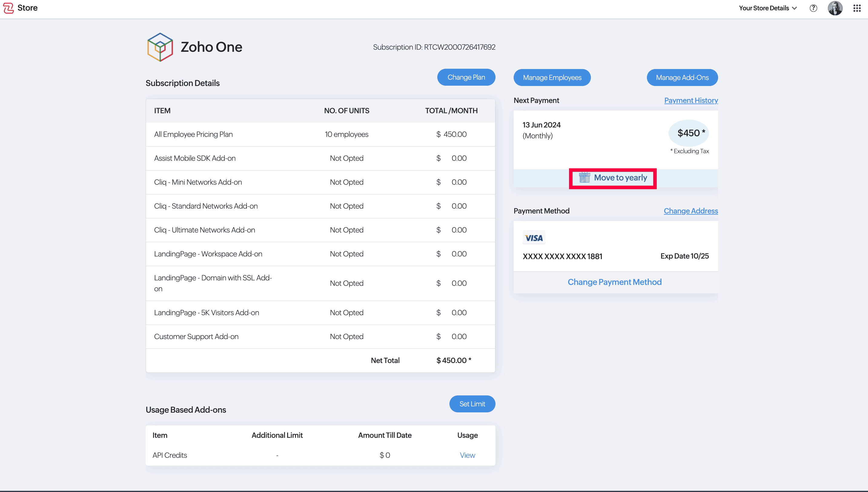The height and width of the screenshot is (492, 868).
Task: Open the Payment History link
Action: coord(691,100)
